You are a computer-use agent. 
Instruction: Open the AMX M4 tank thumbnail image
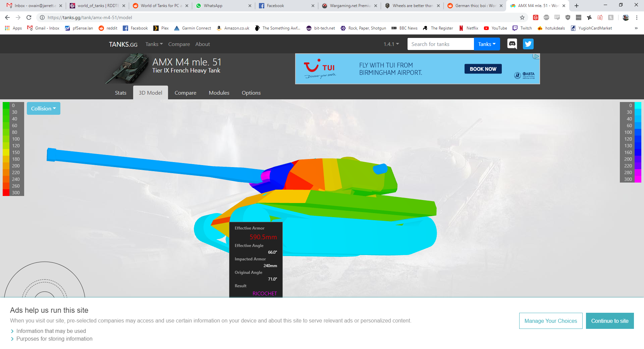pos(127,68)
